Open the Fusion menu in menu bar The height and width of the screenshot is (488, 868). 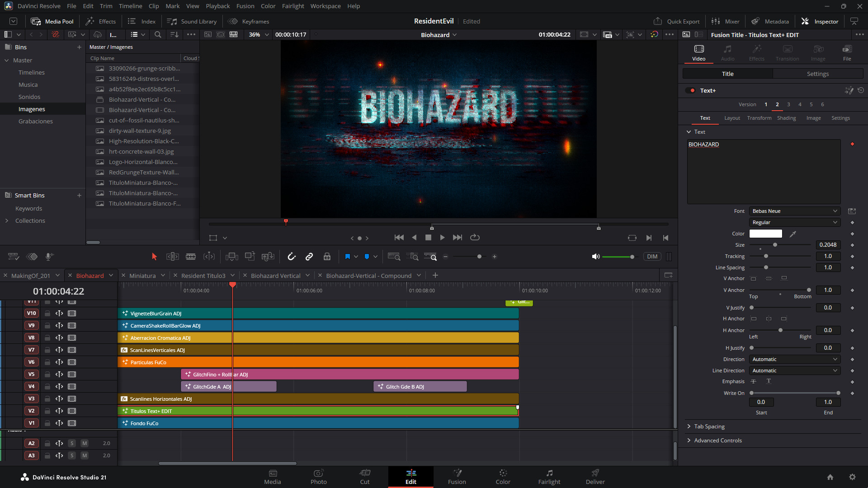coord(245,6)
